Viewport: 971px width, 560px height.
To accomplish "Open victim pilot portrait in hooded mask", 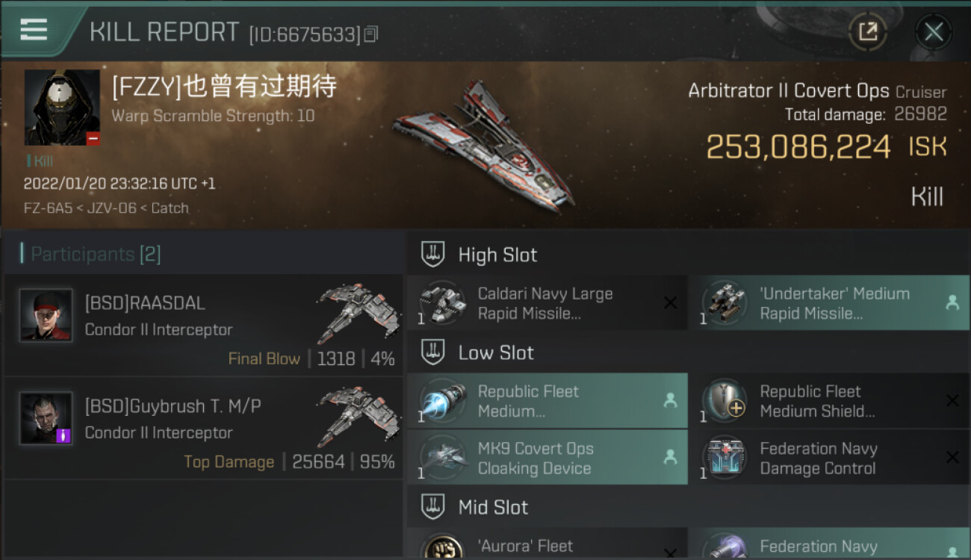I will (62, 108).
